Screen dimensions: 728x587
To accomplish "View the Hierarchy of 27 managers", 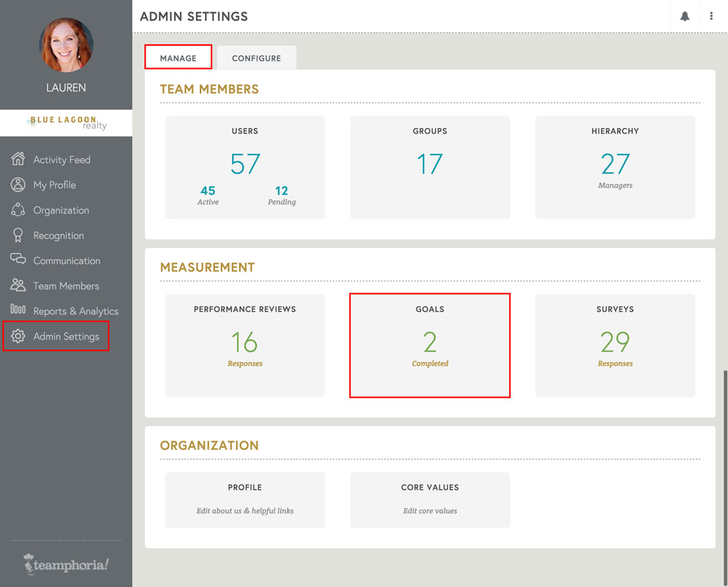I will click(x=615, y=167).
